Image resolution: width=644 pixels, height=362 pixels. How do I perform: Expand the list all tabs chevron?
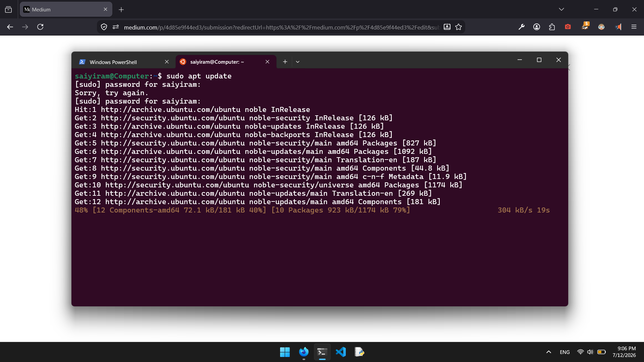click(x=561, y=9)
